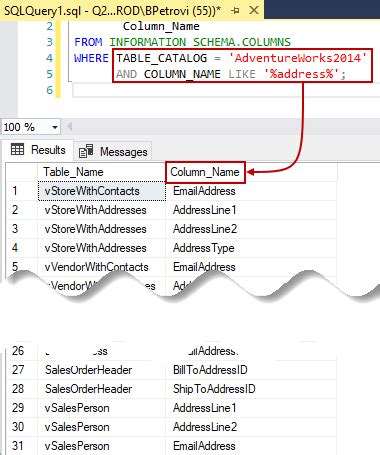Click the 'AdventureWorks2014' string in the query
Viewport: 380px width, 455px height.
point(298,58)
